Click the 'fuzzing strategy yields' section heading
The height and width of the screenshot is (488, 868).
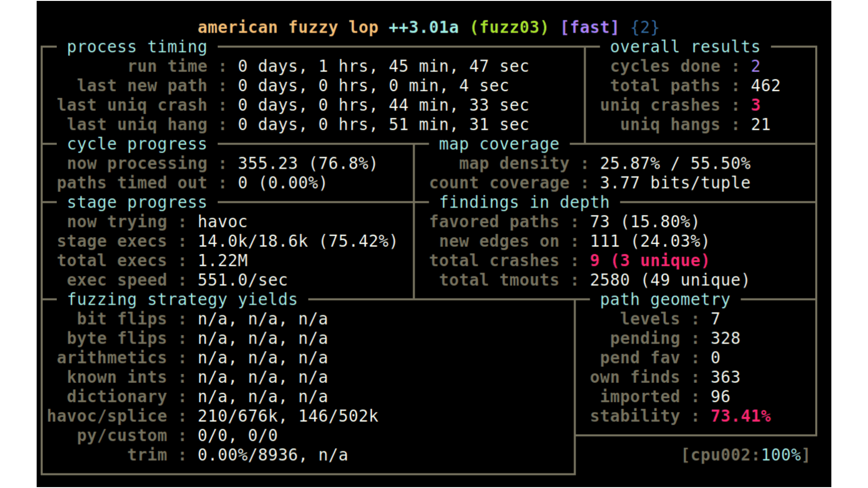point(182,300)
